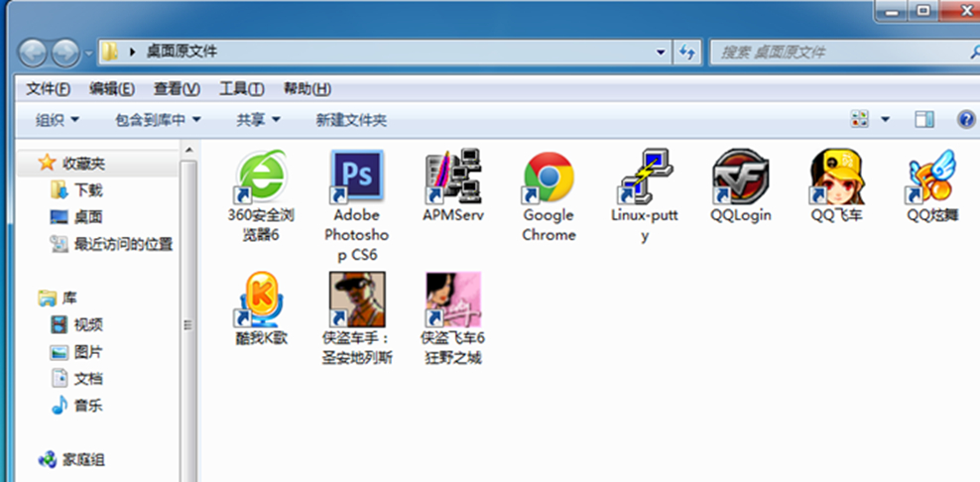Click the folder icon in address bar
Screen dimensions: 980x482
point(110,52)
